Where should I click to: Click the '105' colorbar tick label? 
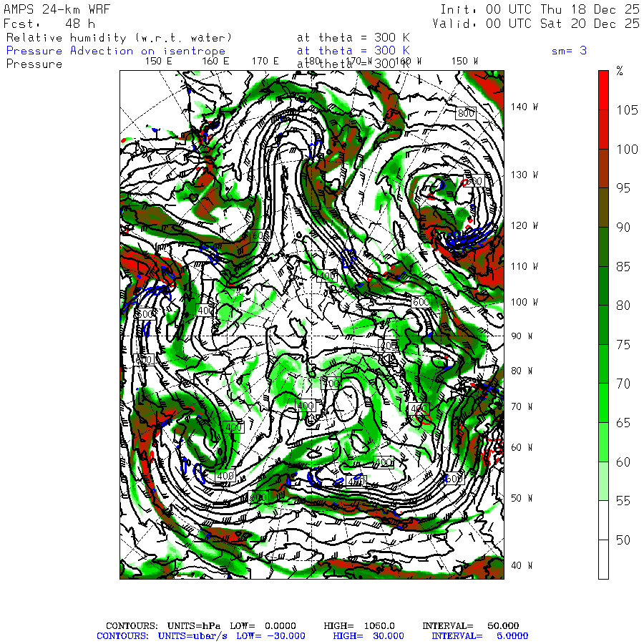point(628,109)
